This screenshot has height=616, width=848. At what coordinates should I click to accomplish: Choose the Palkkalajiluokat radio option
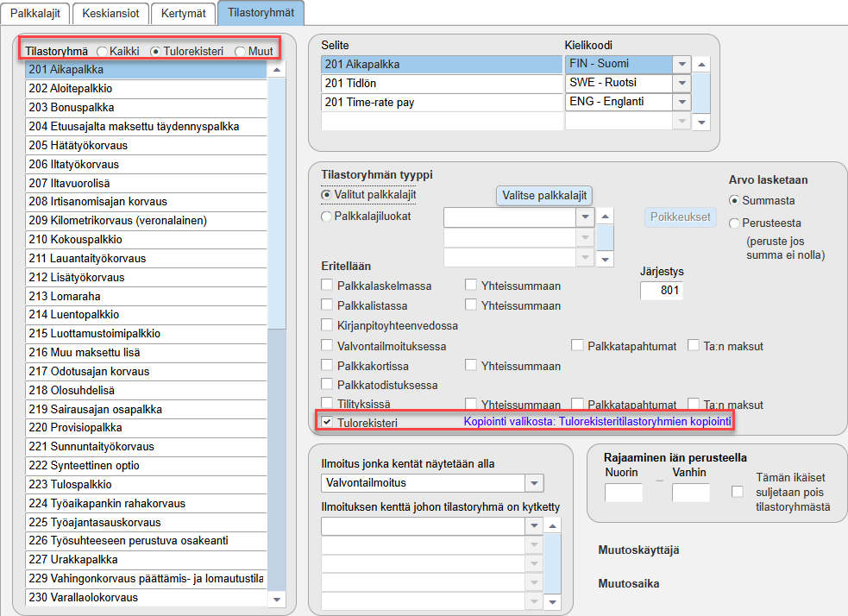coord(326,217)
